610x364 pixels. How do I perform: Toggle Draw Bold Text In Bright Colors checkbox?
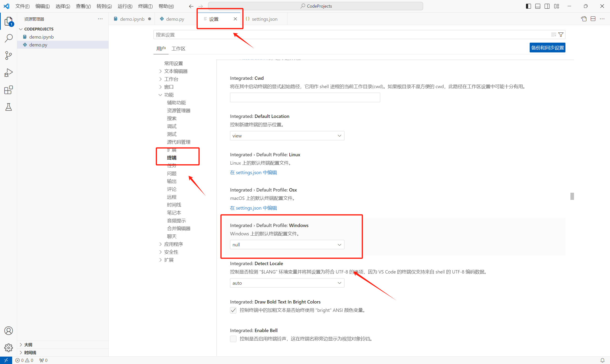233,310
